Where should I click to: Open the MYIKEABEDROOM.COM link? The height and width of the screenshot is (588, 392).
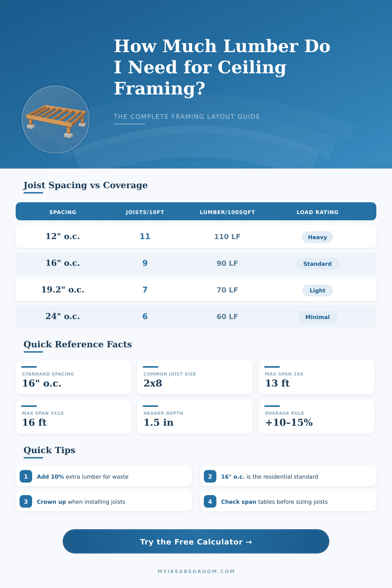pos(196,572)
